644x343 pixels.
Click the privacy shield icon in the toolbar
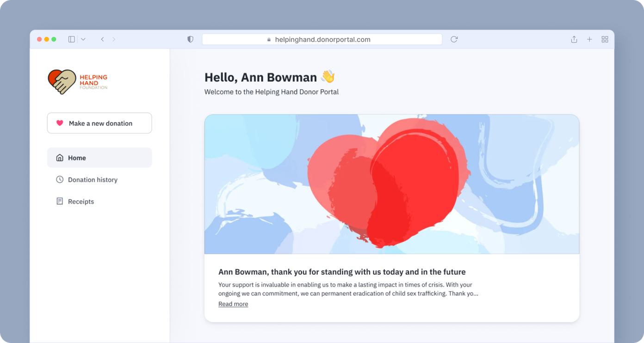[x=190, y=39]
